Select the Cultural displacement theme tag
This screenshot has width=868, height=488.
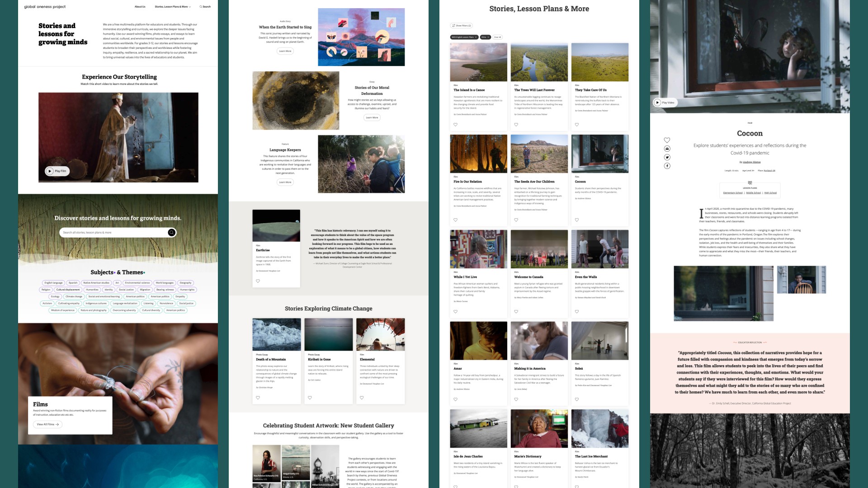pyautogui.click(x=68, y=290)
